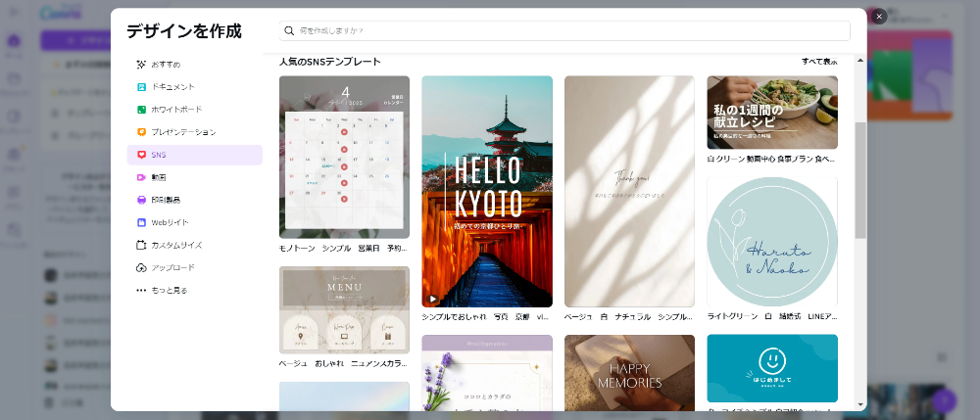Click caption ベージュ おしゃれ ニュアンスカラー
980x420 pixels.
(x=343, y=363)
